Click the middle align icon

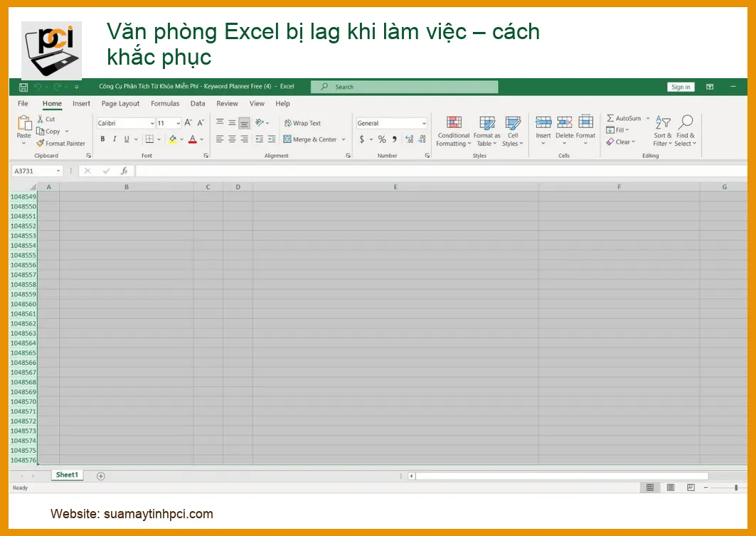pos(232,122)
